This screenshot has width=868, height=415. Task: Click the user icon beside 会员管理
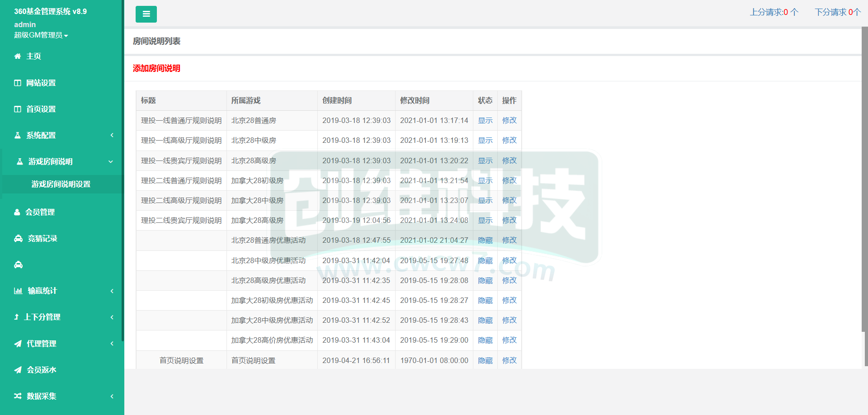(x=17, y=212)
